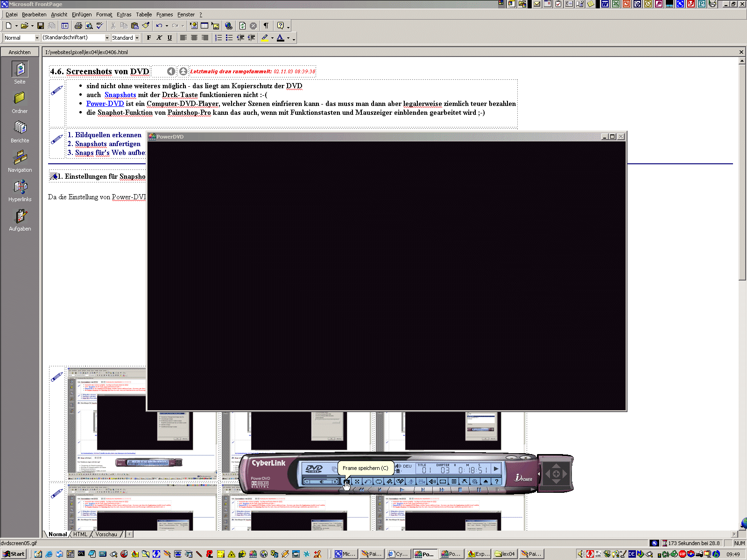The image size is (747, 560).
Task: Click the Paste clipboard icon
Action: click(135, 26)
